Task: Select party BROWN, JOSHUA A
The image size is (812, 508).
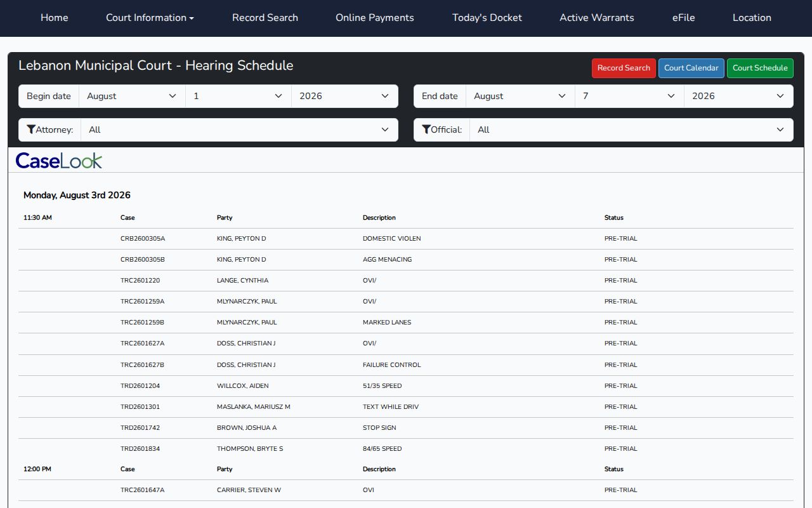Action: coord(247,428)
